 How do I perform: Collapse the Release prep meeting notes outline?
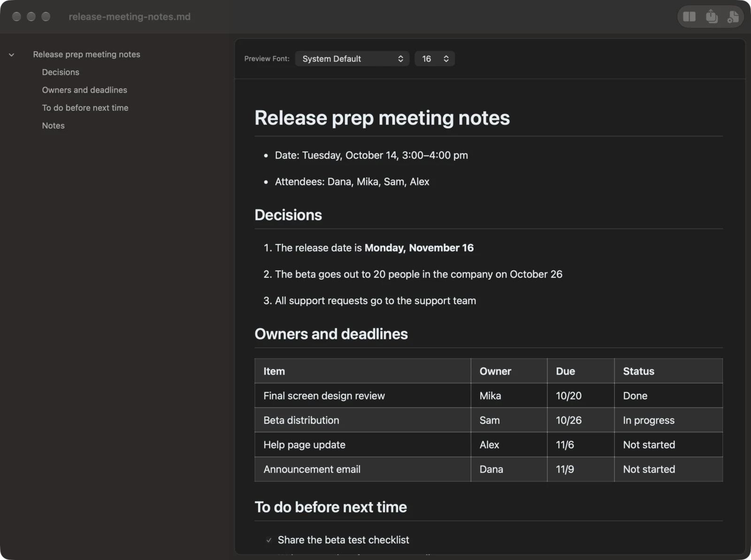click(x=11, y=55)
